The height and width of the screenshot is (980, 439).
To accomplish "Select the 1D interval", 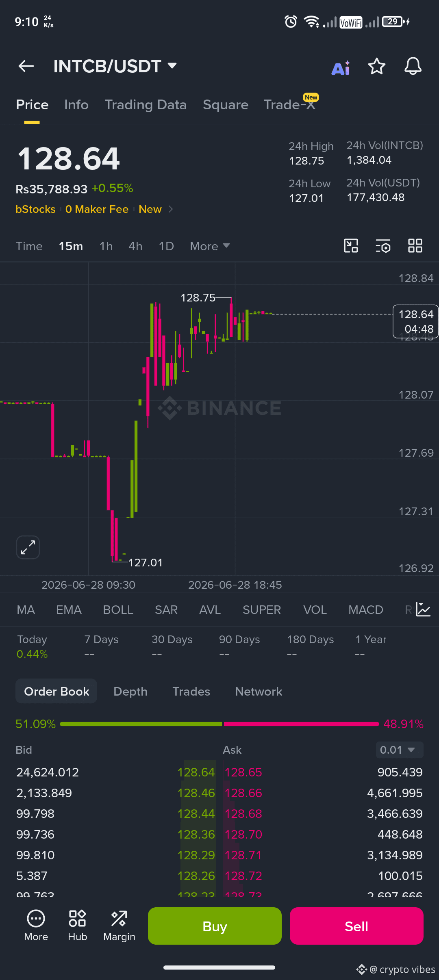I will (x=166, y=246).
